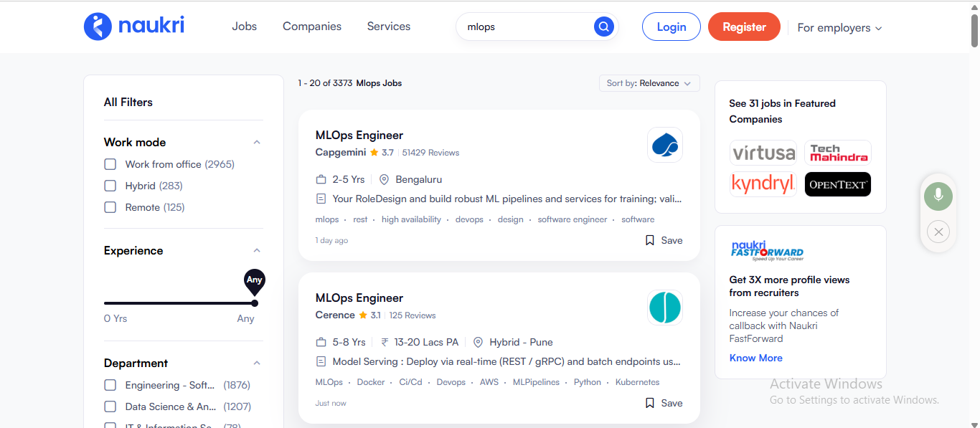Collapse the Work mode filter section
The width and height of the screenshot is (980, 428).
(x=257, y=142)
